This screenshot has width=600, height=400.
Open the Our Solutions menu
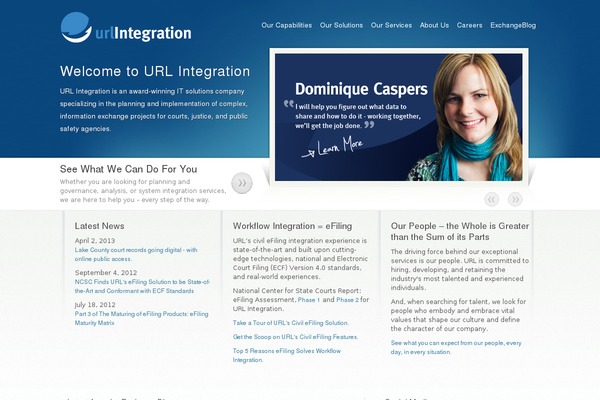[341, 25]
